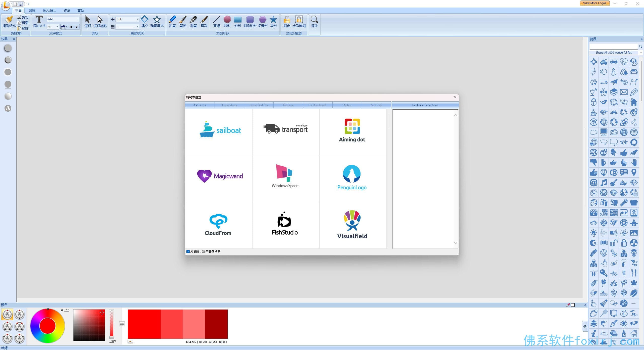
Task: Select the house shape in resources panel
Action: (634, 102)
